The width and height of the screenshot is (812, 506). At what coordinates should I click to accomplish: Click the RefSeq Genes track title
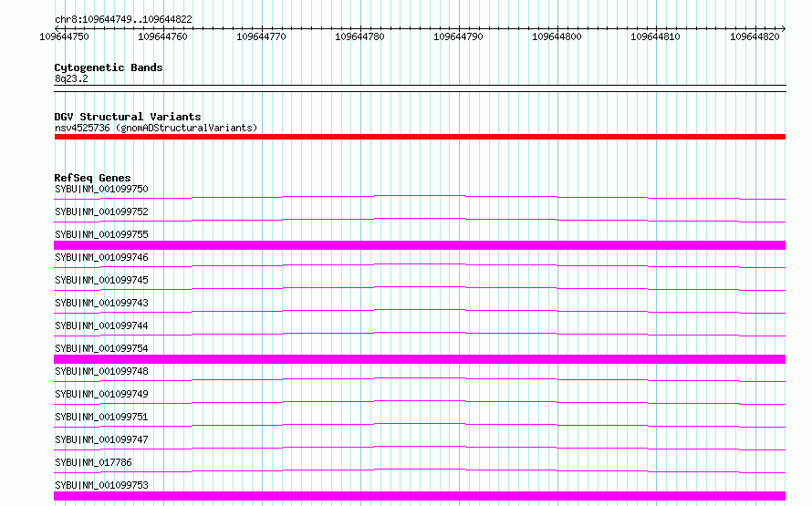coord(92,178)
